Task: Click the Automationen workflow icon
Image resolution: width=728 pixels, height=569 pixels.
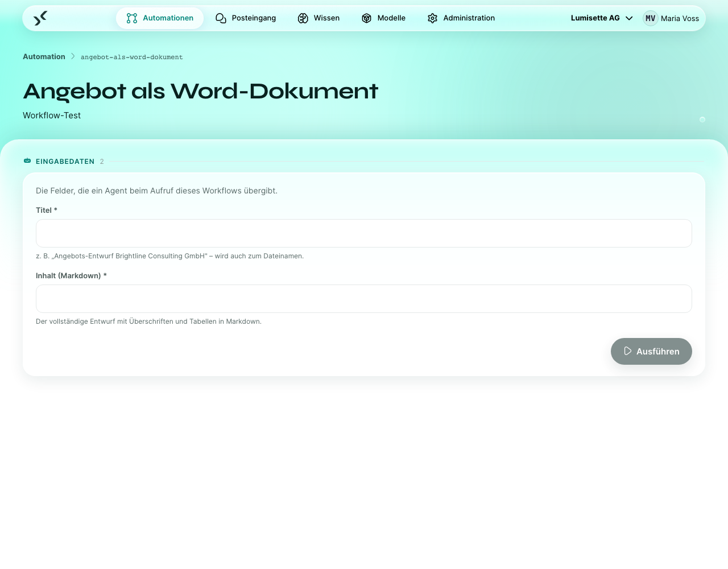Action: 132,18
